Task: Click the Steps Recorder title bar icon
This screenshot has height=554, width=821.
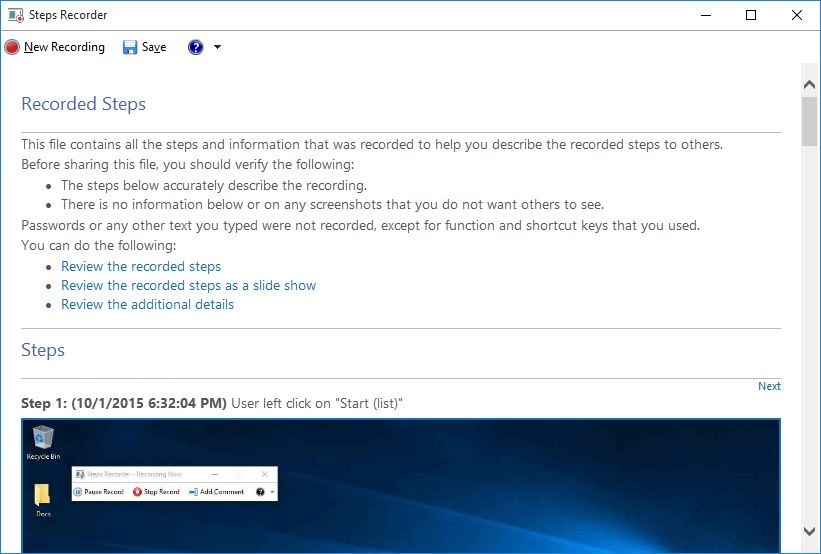Action: (x=14, y=15)
